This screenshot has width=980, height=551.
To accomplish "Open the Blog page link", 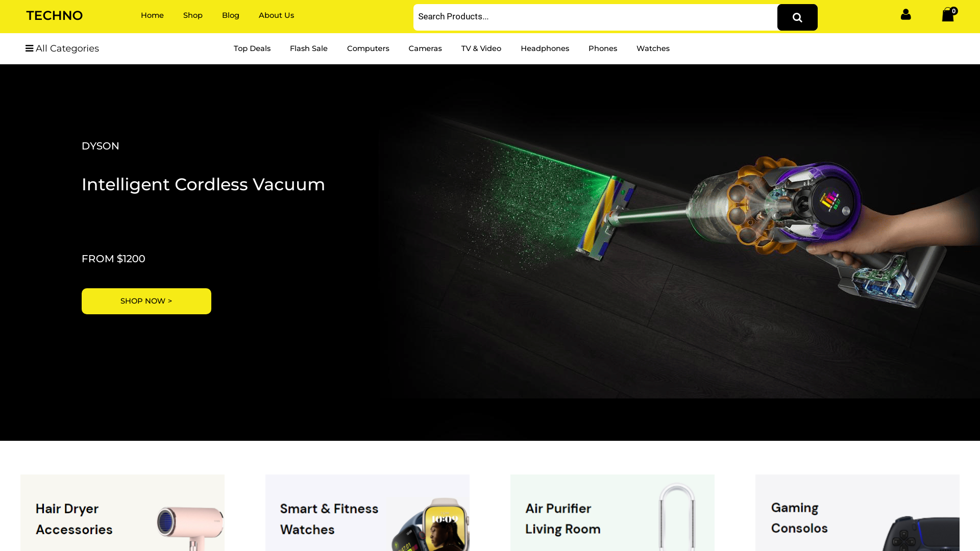I will tap(231, 15).
